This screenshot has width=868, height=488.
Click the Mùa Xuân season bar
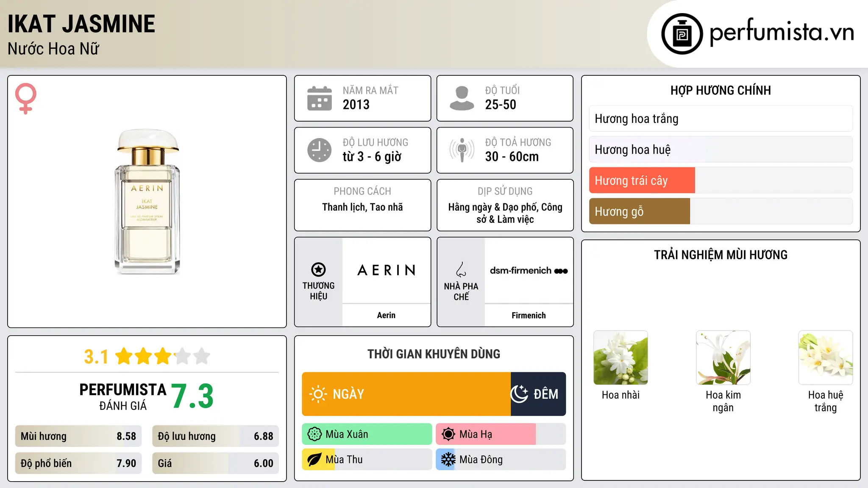point(367,434)
